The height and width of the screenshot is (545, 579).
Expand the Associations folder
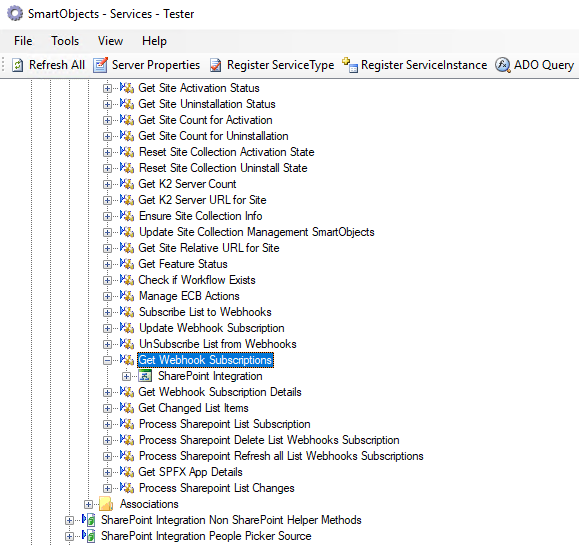(88, 504)
